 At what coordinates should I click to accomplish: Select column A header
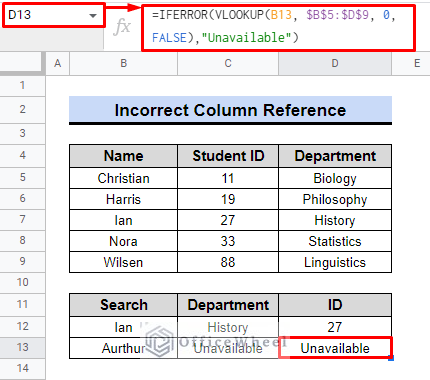click(x=58, y=63)
